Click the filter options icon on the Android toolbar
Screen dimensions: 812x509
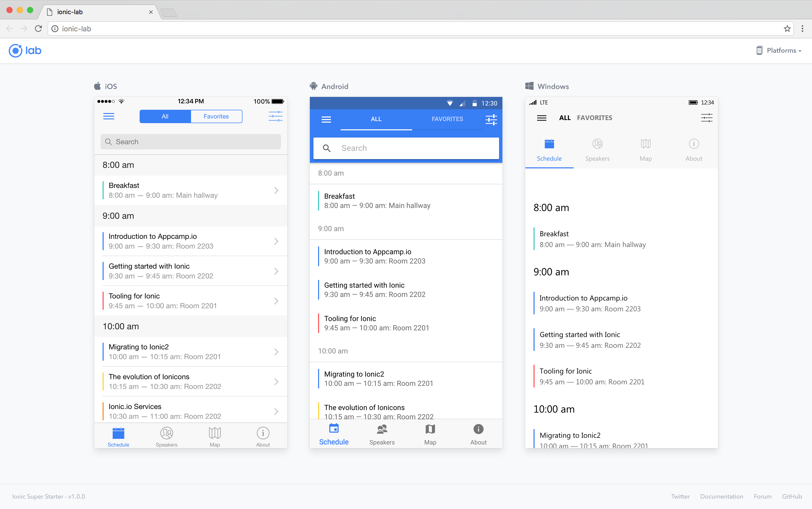491,119
